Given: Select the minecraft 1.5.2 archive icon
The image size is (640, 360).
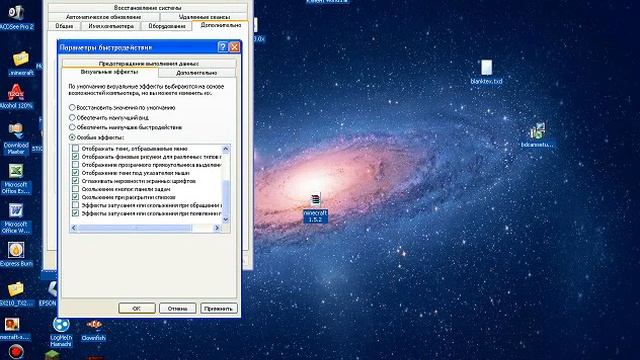Looking at the screenshot, I should [316, 208].
